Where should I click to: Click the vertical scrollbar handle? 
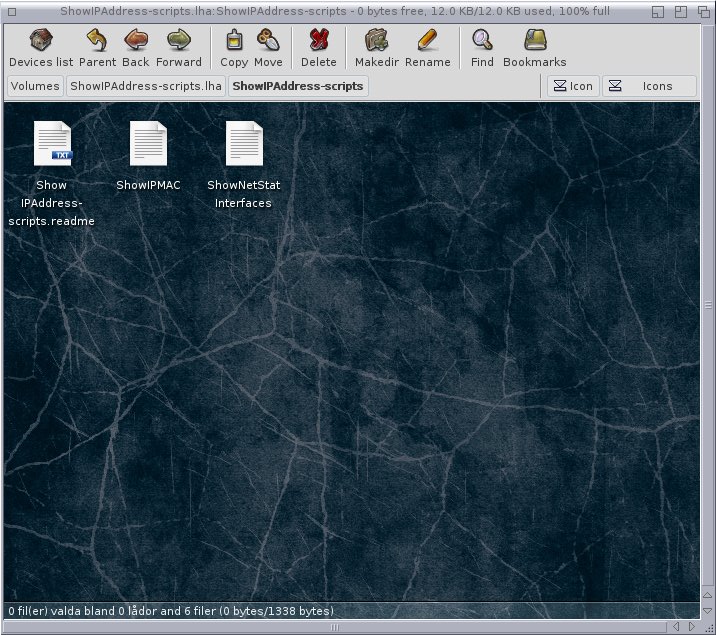[x=707, y=305]
